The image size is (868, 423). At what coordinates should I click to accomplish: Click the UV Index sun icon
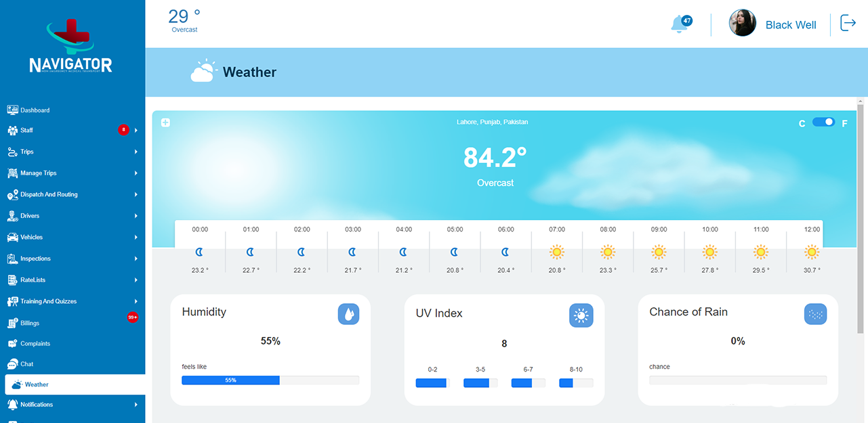(x=581, y=315)
